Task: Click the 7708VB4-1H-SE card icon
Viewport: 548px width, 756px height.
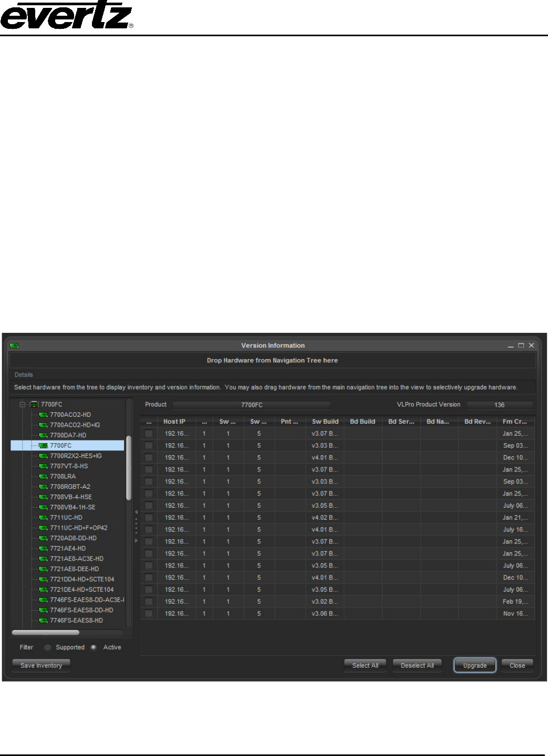Action: (44, 507)
